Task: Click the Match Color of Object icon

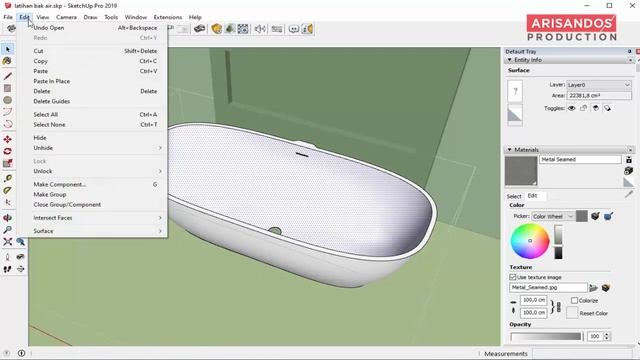Action: tap(595, 216)
